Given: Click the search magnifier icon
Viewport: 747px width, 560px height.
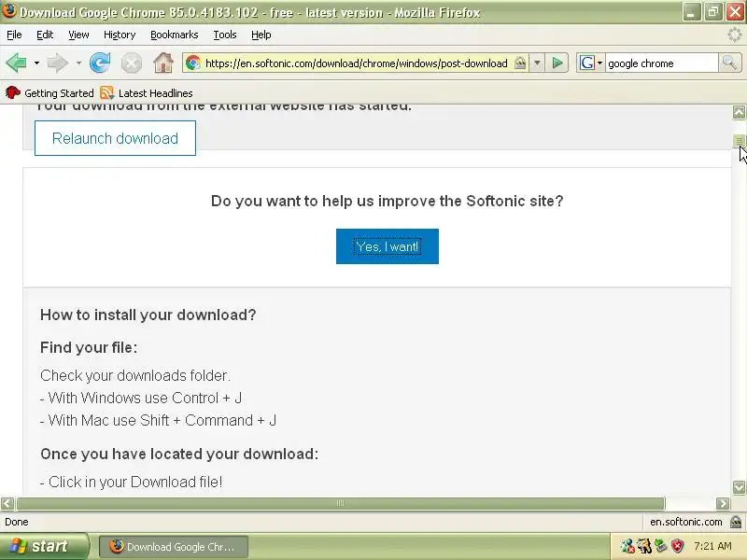Looking at the screenshot, I should pyautogui.click(x=729, y=63).
